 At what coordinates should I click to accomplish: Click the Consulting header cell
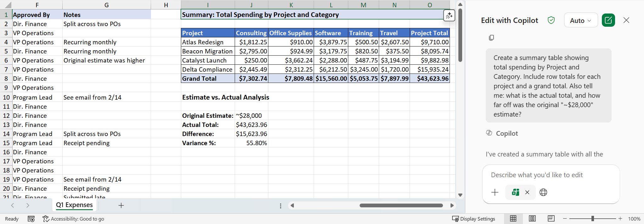tap(251, 33)
